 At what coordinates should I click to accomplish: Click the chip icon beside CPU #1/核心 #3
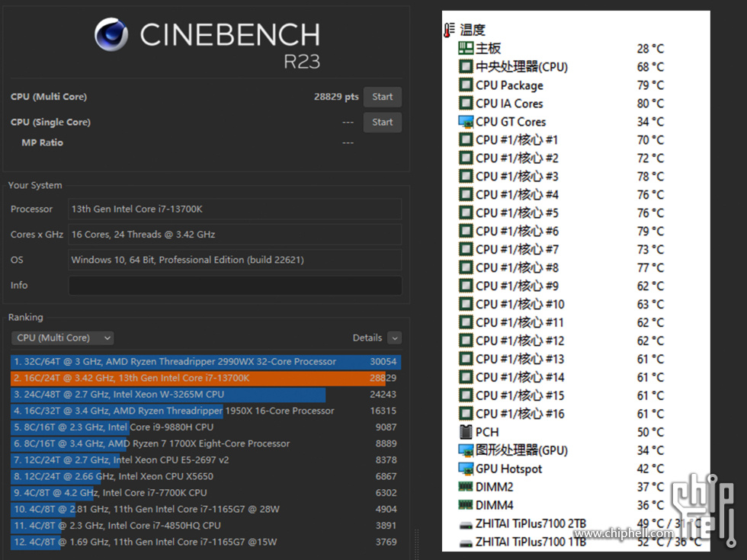pyautogui.click(x=466, y=176)
